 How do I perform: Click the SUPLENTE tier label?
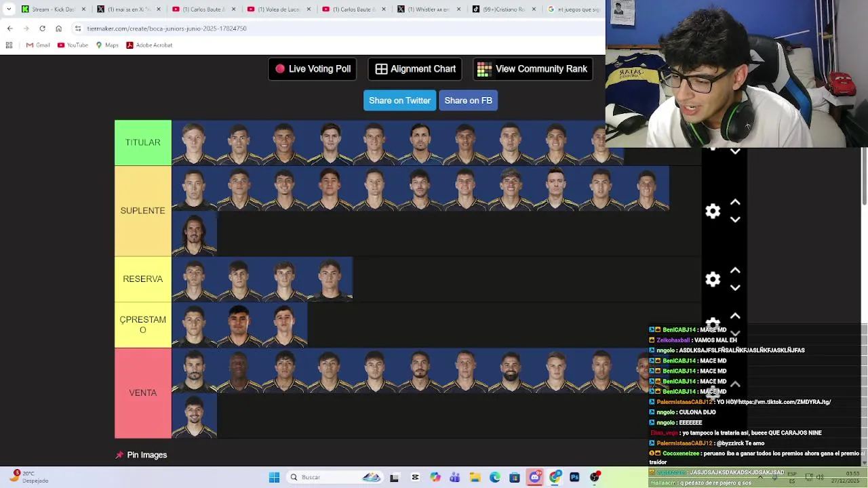[x=143, y=211]
